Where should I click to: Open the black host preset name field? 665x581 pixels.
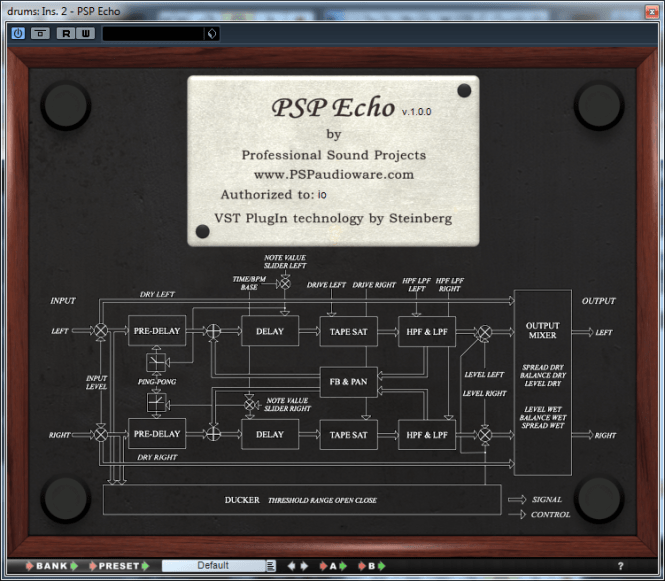point(154,34)
